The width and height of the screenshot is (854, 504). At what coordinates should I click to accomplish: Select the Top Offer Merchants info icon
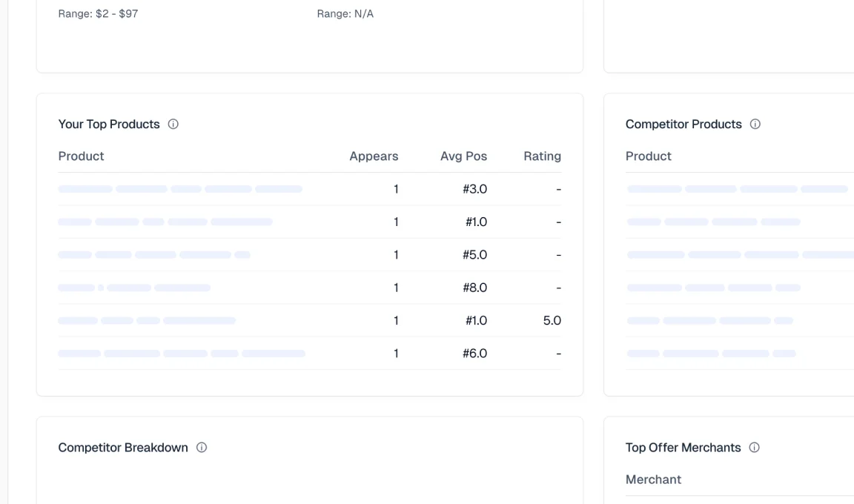pos(755,447)
